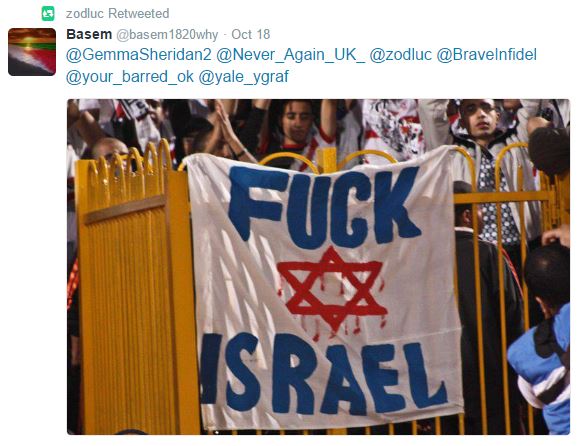Viewport: 581px width, 446px height.
Task: Open the @GemmaSheridan2 mention
Action: tap(139, 55)
